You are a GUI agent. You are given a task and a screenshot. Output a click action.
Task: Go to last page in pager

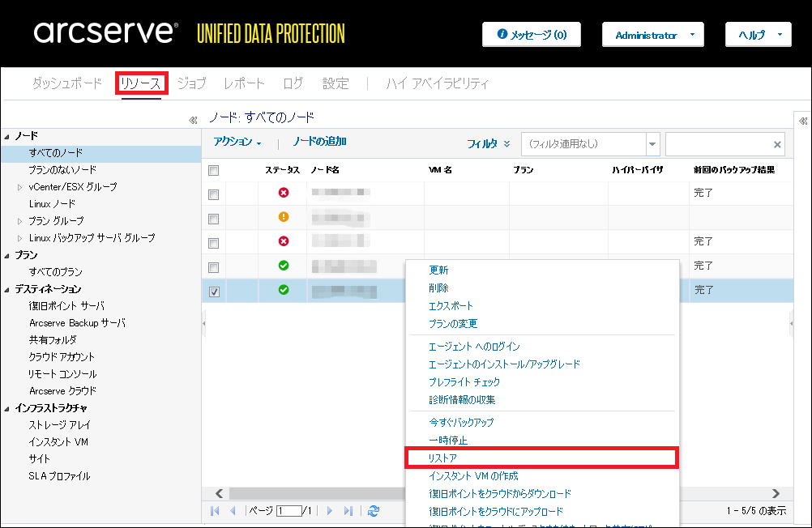(x=348, y=511)
